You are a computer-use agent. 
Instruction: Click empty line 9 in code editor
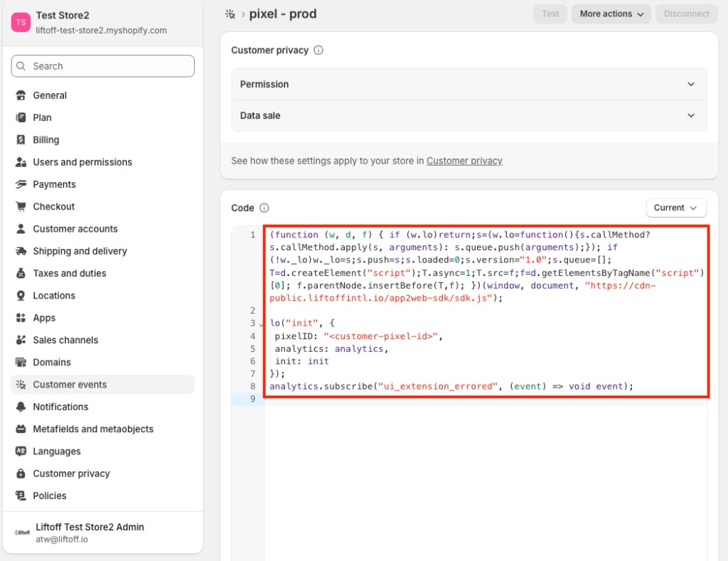tap(483, 400)
